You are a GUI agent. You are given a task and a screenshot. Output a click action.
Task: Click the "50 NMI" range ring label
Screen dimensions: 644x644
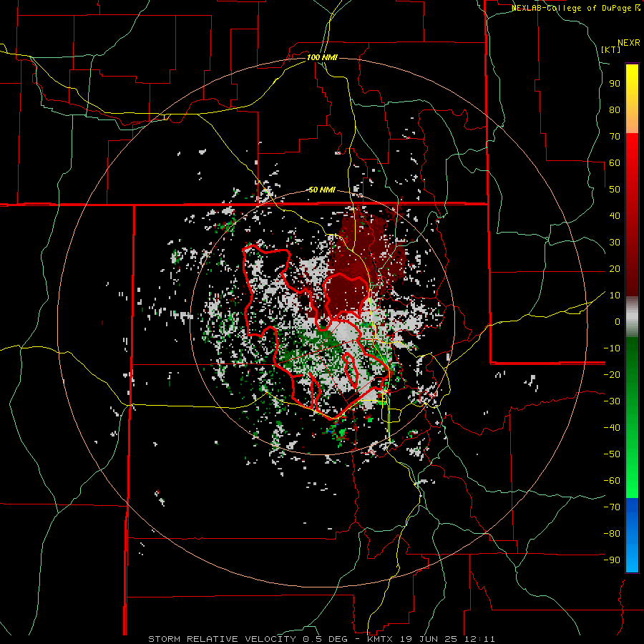click(x=322, y=190)
